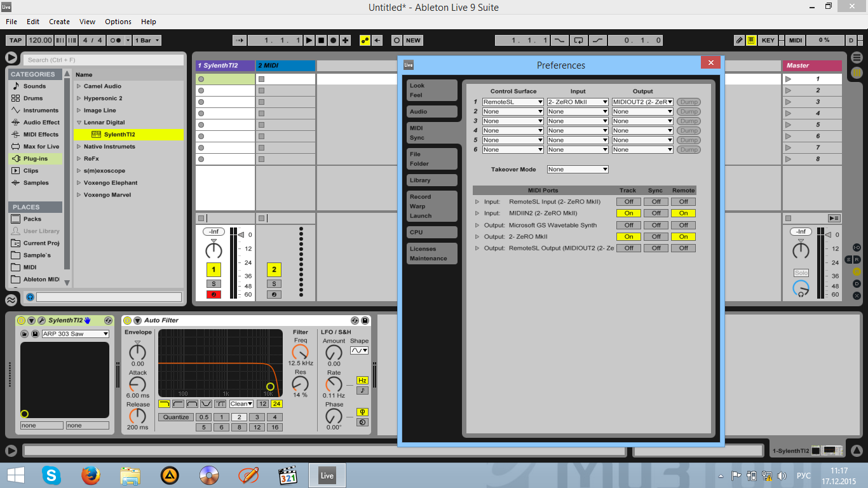
Task: Launch Firefox from the taskbar
Action: (x=91, y=475)
